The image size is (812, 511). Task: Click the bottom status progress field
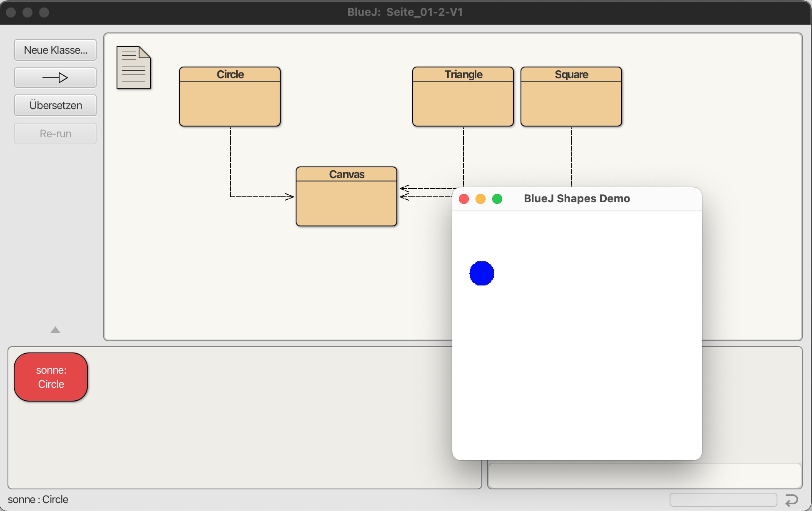(x=723, y=499)
